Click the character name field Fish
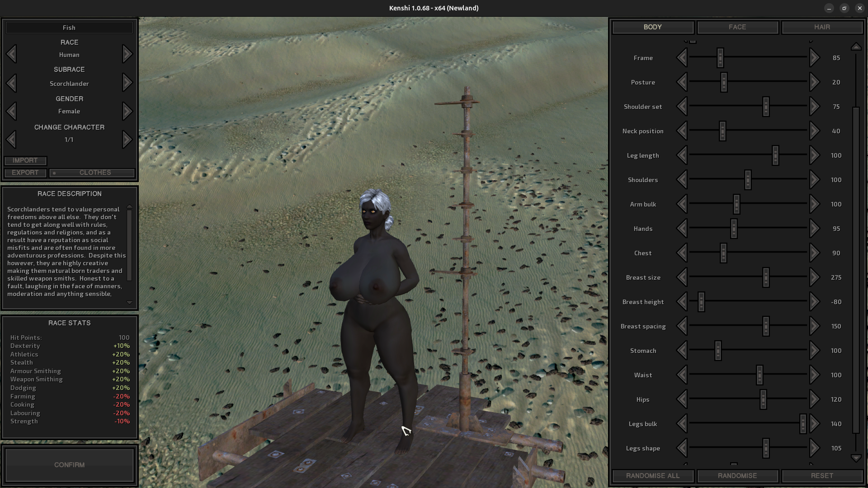The image size is (868, 488). [x=69, y=28]
